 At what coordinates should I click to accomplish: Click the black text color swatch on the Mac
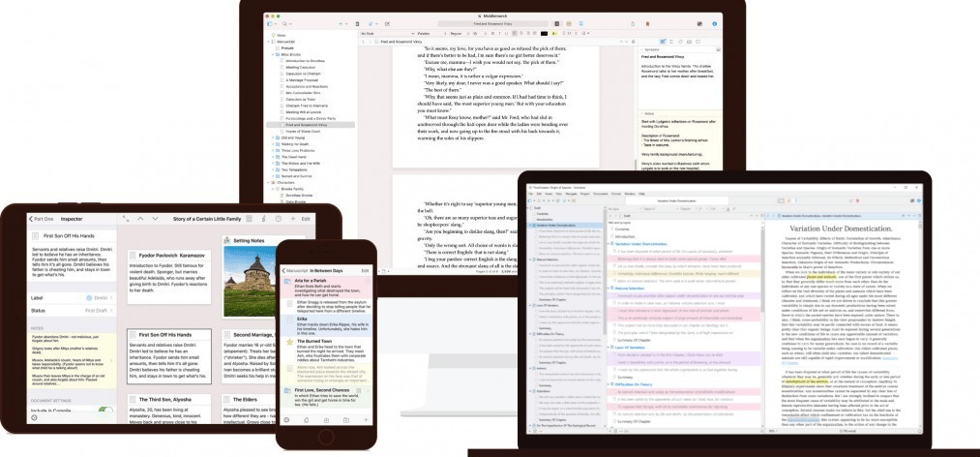click(x=544, y=33)
